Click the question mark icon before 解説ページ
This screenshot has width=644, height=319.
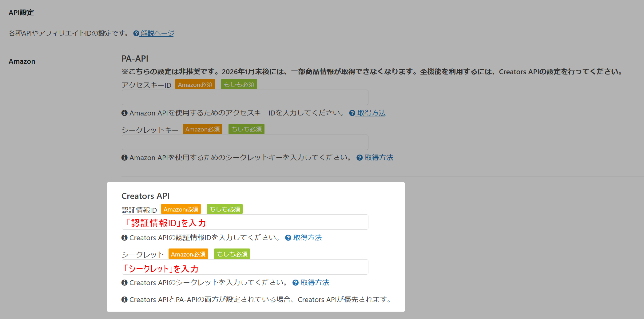pos(136,33)
